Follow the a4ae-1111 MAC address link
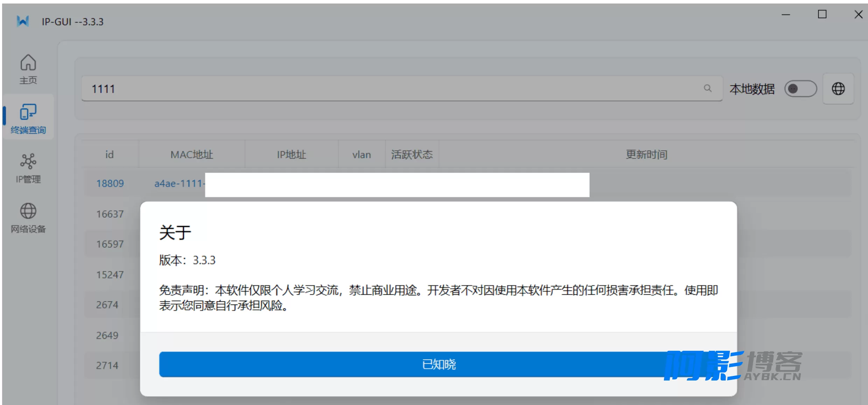Screen dimensions: 868x405 click(179, 183)
